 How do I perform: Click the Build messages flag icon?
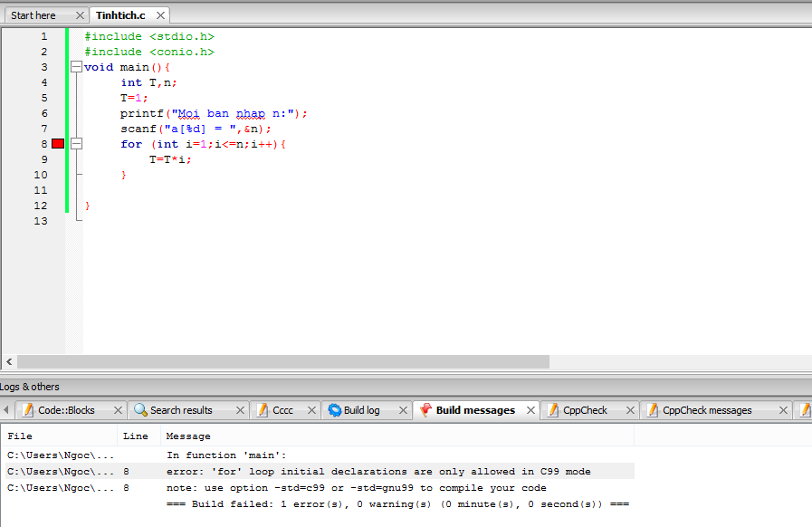425,410
